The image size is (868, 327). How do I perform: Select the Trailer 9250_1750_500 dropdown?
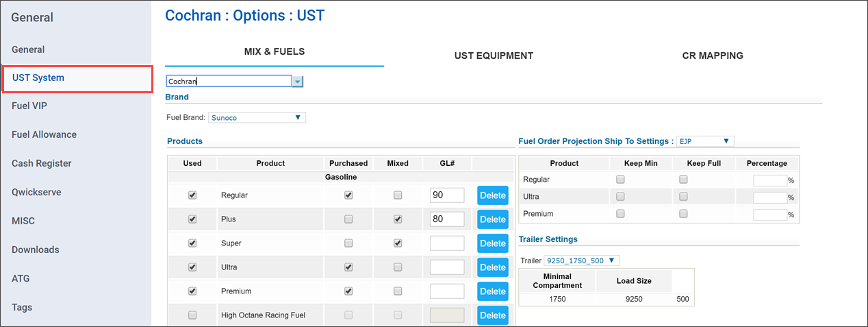[581, 261]
